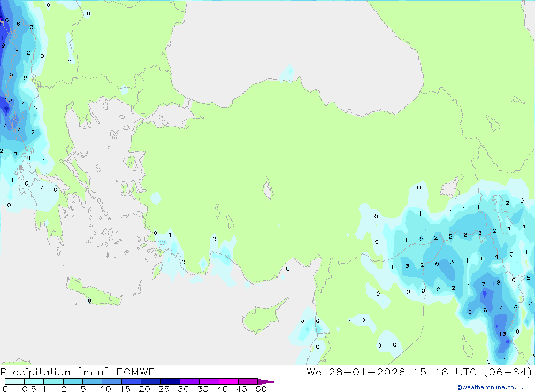Click the '30' legend scale label
The image size is (535, 392).
point(183,389)
